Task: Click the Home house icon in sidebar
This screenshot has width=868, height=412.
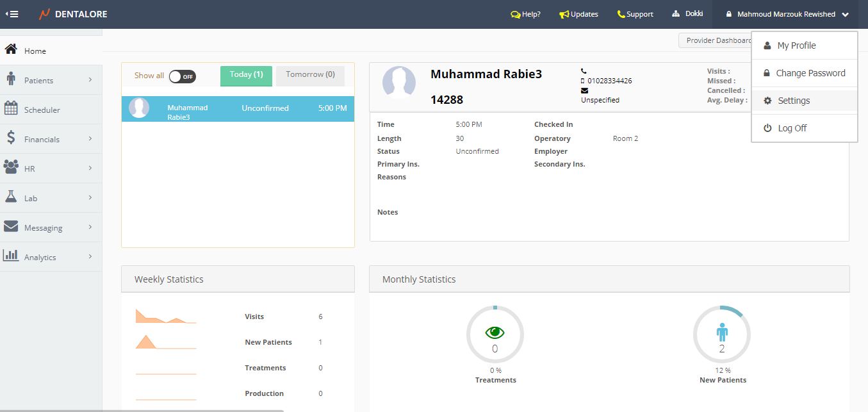Action: [x=11, y=50]
